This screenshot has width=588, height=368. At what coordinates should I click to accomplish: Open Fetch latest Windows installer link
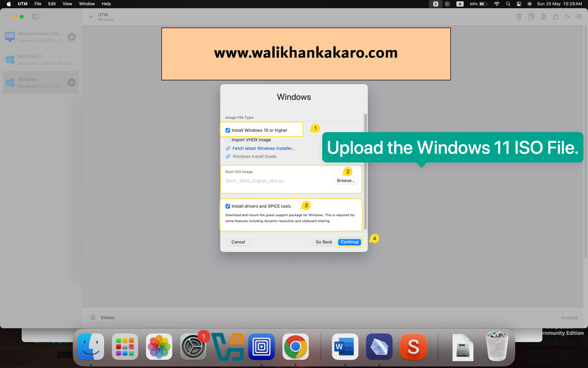click(x=264, y=148)
